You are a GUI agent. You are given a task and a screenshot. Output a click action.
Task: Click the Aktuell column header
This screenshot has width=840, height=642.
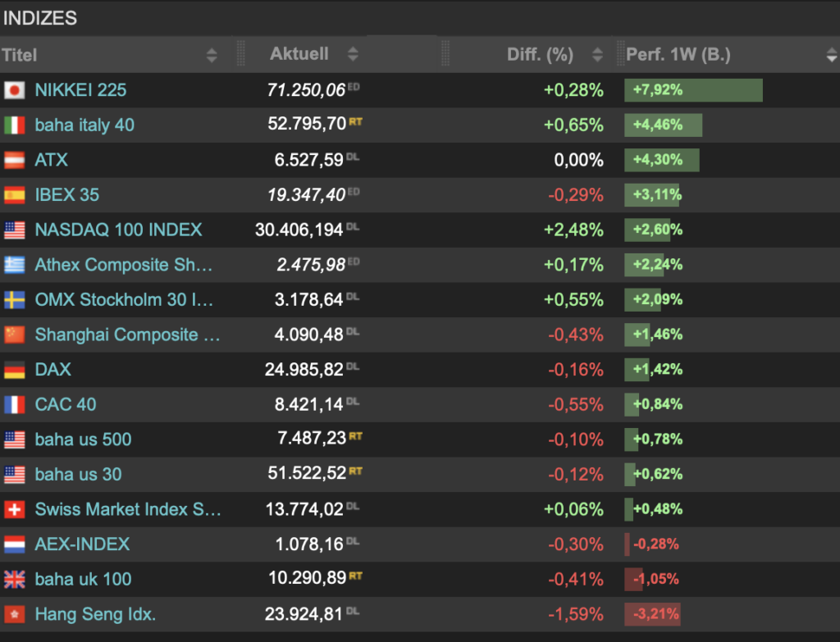299,53
